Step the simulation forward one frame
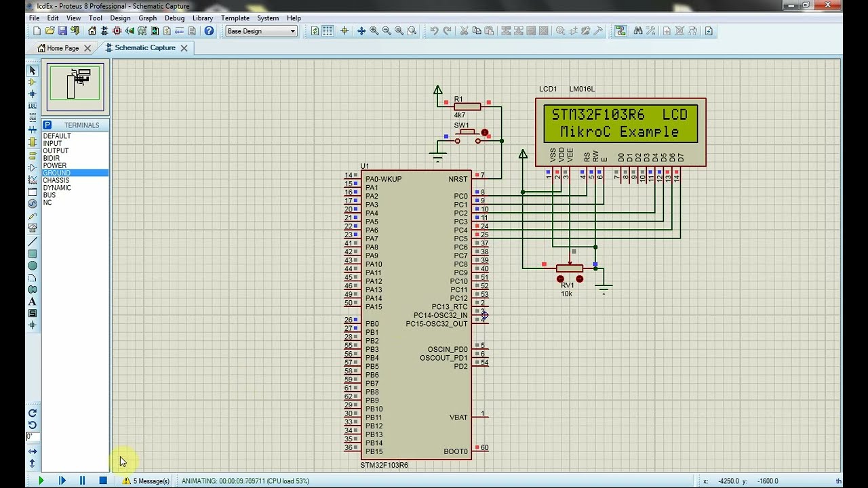 pyautogui.click(x=62, y=481)
